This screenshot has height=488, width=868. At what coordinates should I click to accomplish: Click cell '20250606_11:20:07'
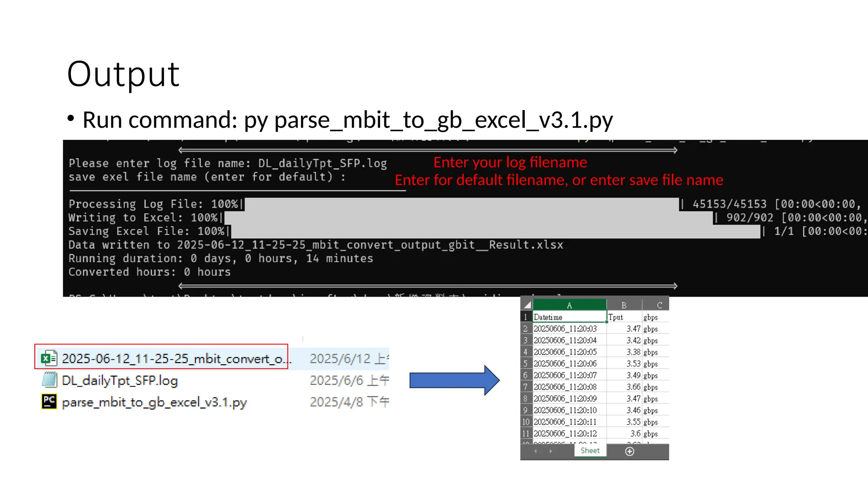pos(569,375)
